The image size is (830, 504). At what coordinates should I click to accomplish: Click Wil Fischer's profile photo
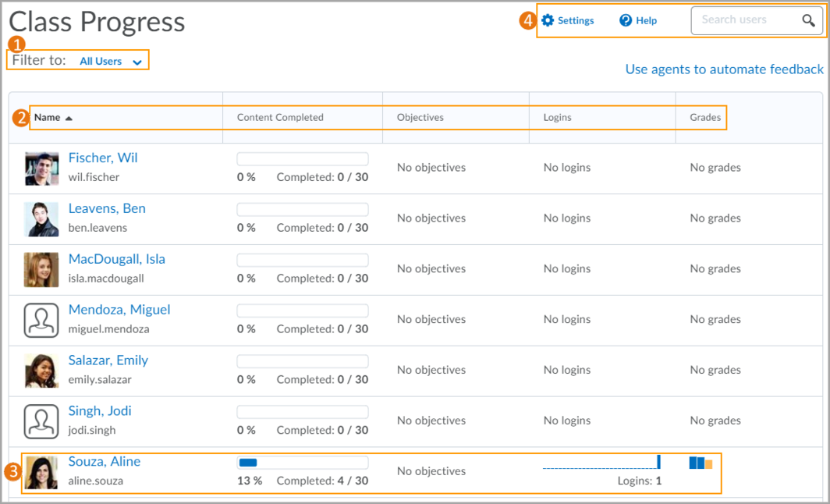(41, 169)
